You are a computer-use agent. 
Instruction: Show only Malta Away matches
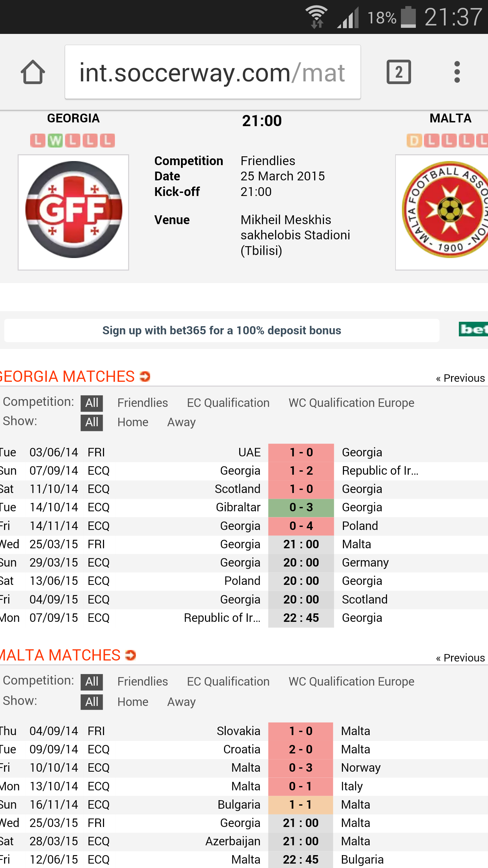point(181,702)
